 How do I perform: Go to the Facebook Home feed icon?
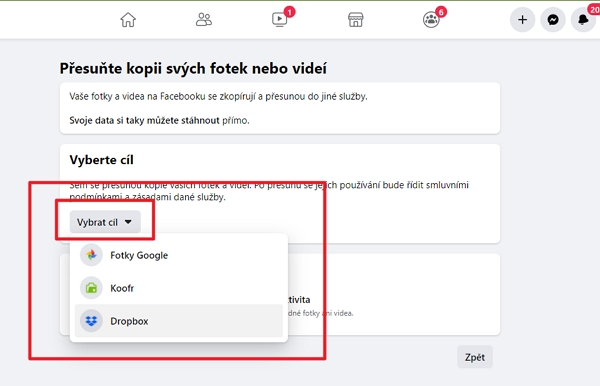(x=128, y=20)
